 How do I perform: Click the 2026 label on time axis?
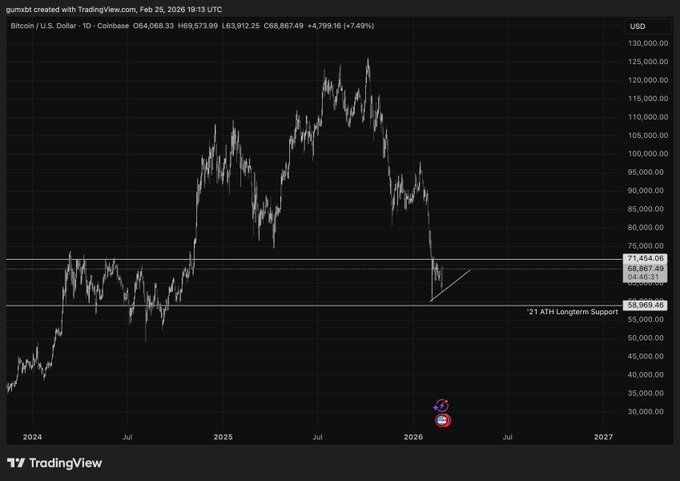click(413, 437)
